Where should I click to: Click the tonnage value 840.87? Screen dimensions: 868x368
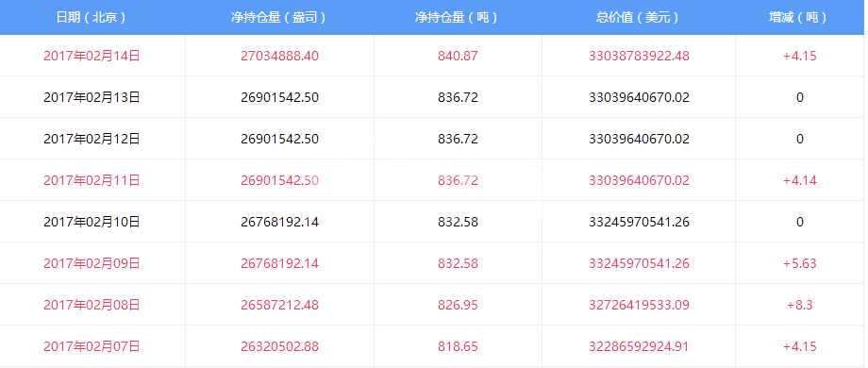(x=458, y=56)
